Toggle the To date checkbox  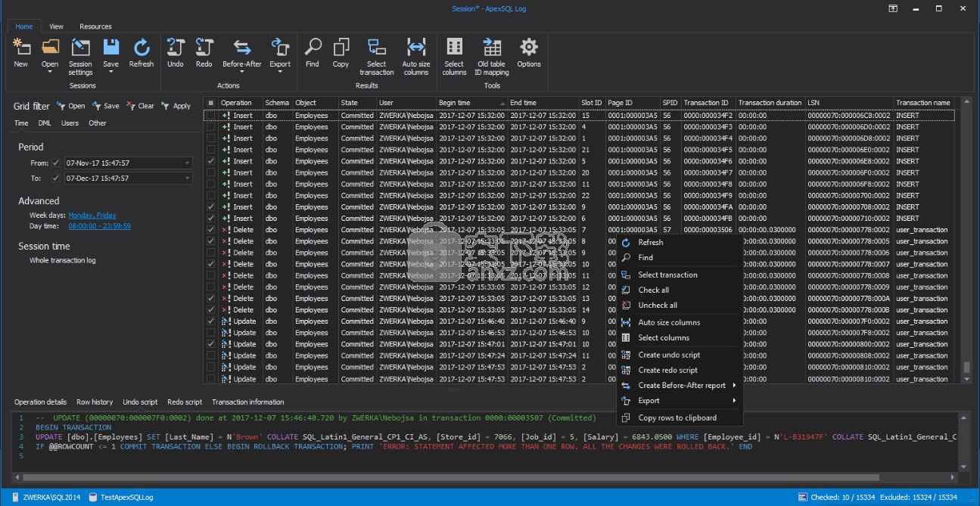coord(55,178)
